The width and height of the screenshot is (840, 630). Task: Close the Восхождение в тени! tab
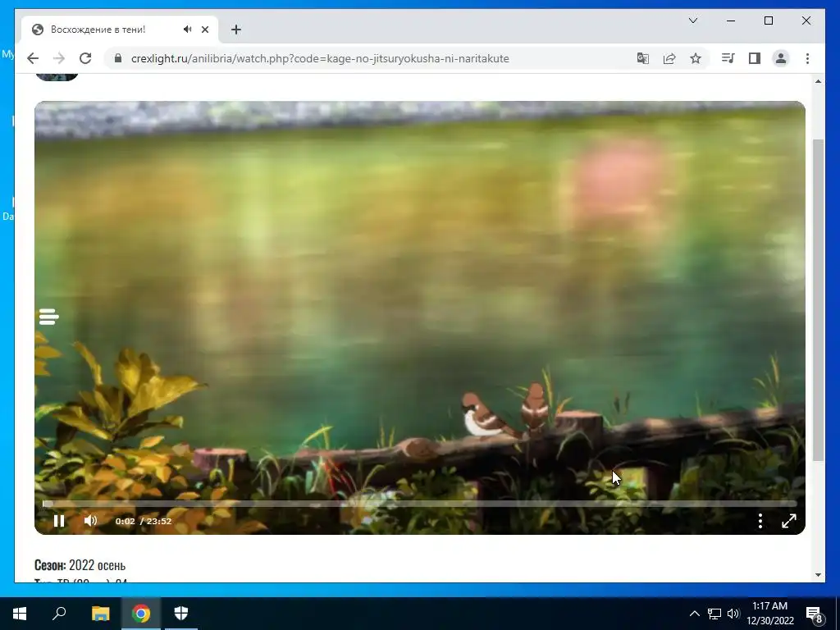[205, 30]
